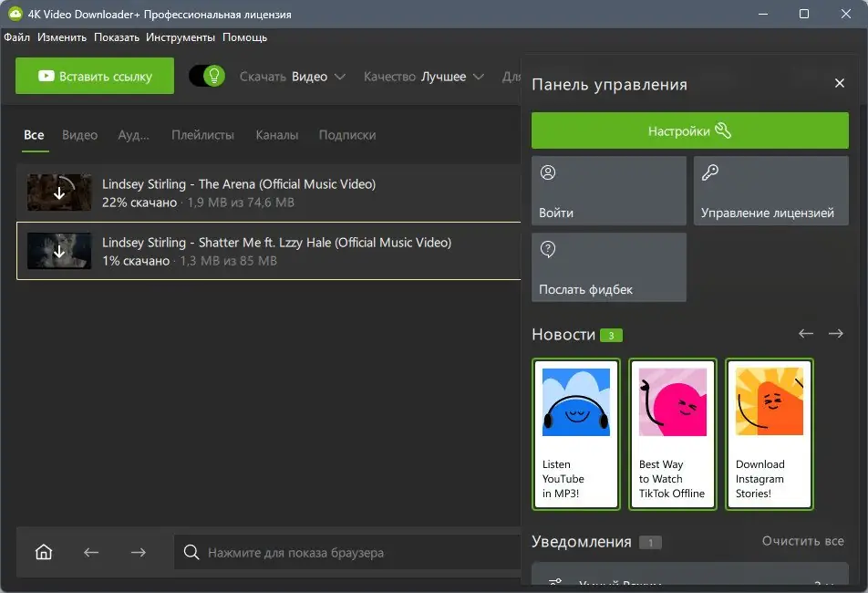Click Очистить все notifications link
This screenshot has width=868, height=593.
pos(802,541)
